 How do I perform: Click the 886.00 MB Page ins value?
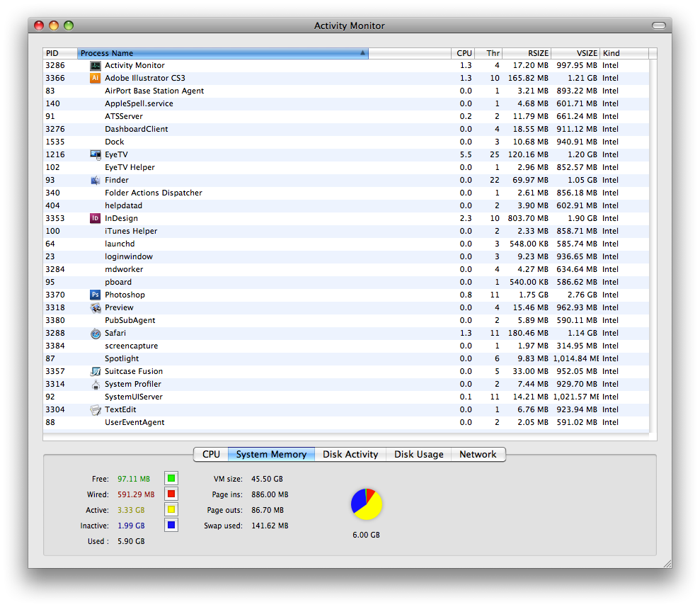[270, 494]
